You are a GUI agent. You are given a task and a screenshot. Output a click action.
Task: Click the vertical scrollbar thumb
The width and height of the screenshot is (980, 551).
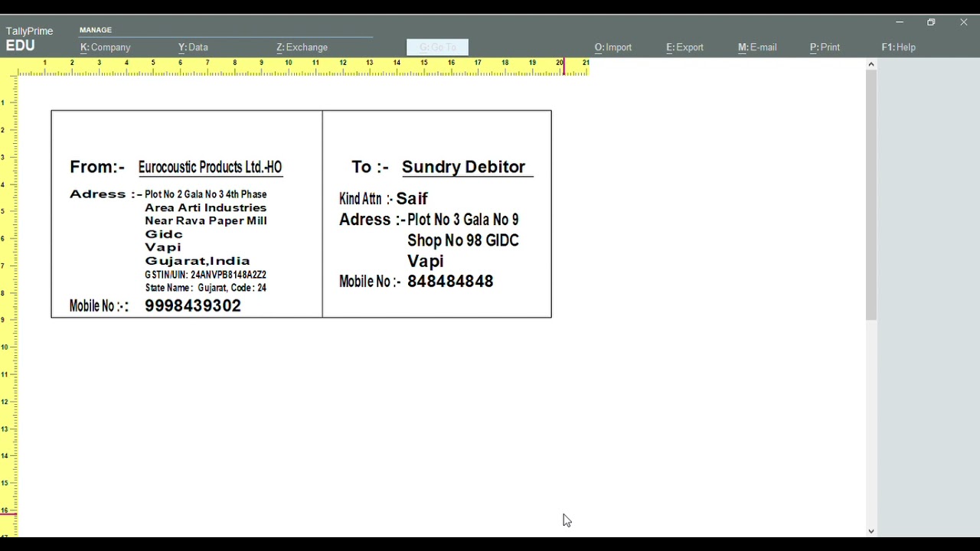click(871, 195)
